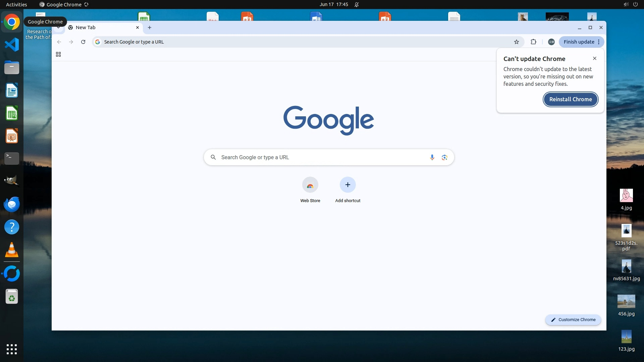Open Google Lens image search
Viewport: 644px width, 362px height.
pos(444,157)
